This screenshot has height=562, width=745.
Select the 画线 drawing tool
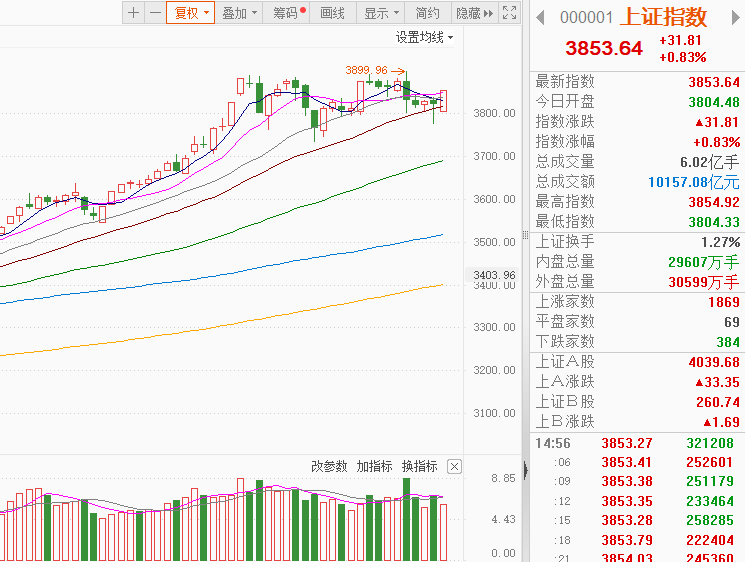[333, 13]
